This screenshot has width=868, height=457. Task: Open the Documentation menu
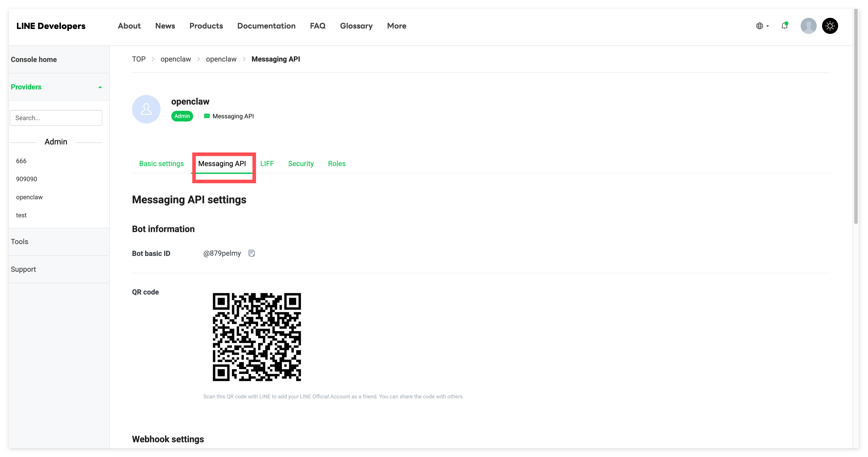266,26
